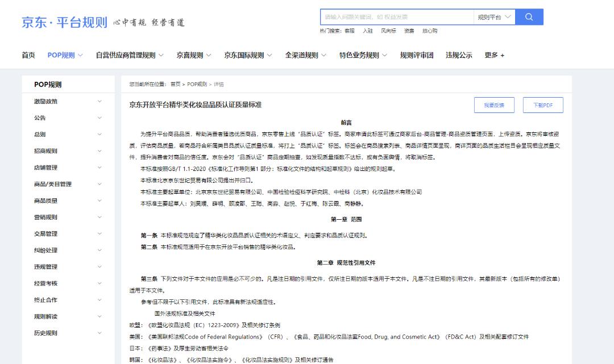Click hot search term 风向标

[x=388, y=31]
